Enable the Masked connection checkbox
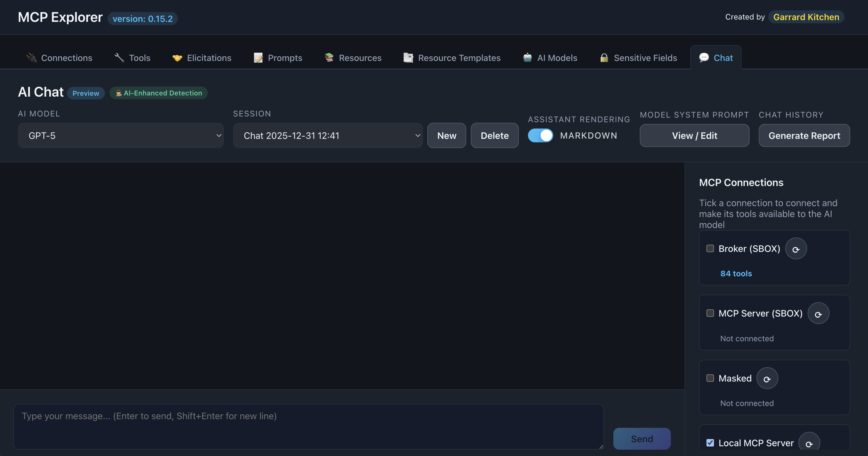The width and height of the screenshot is (868, 456). (x=710, y=378)
